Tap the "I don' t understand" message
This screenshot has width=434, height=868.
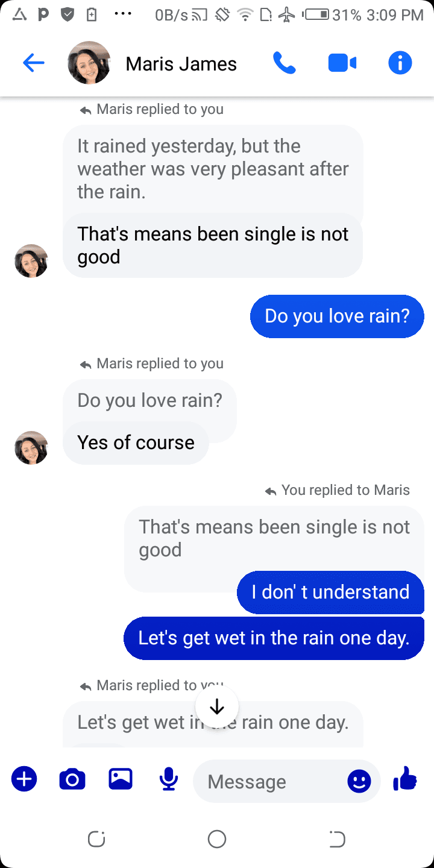pos(330,592)
